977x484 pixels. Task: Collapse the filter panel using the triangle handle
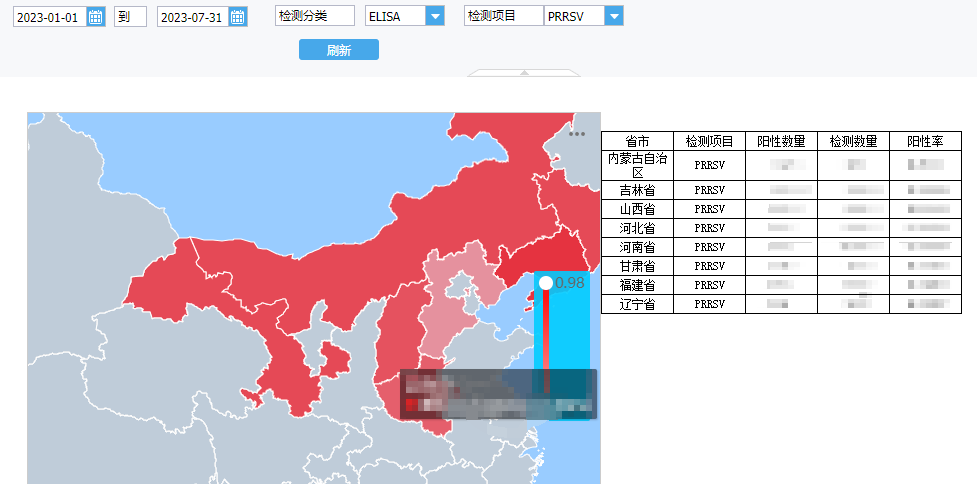523,72
